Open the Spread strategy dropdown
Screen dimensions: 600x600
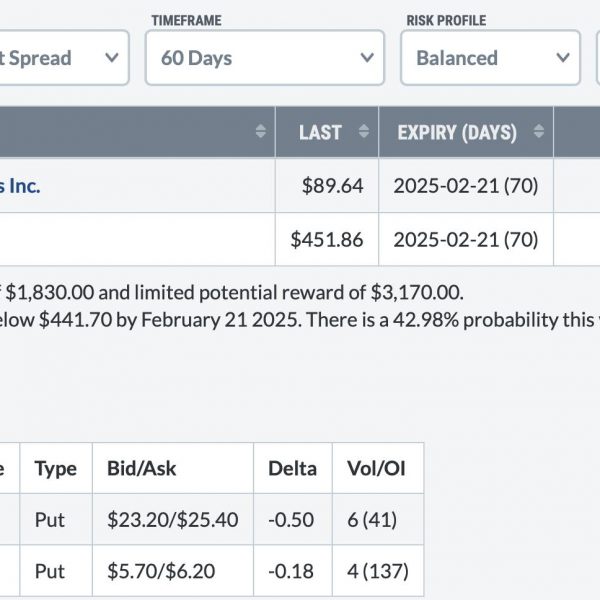(64, 58)
